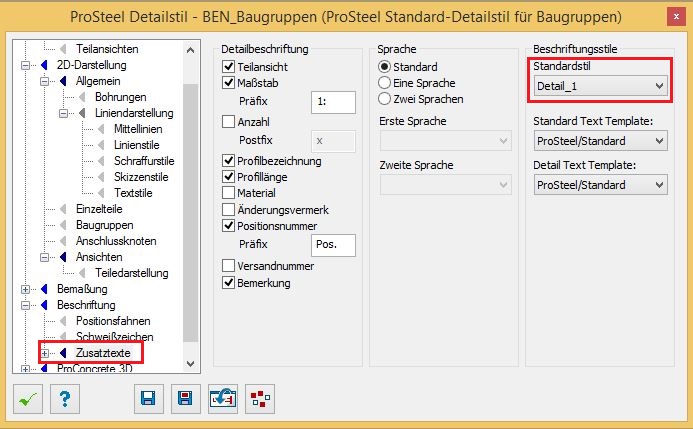Click the tree scrollbar up arrow
This screenshot has height=429, width=693.
[190, 50]
